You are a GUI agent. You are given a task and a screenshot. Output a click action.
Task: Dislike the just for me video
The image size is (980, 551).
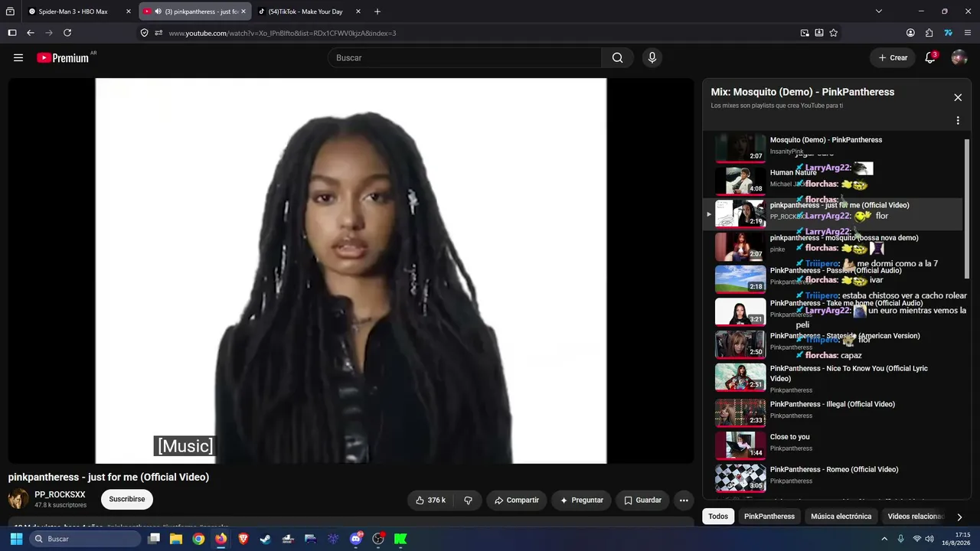pos(468,500)
